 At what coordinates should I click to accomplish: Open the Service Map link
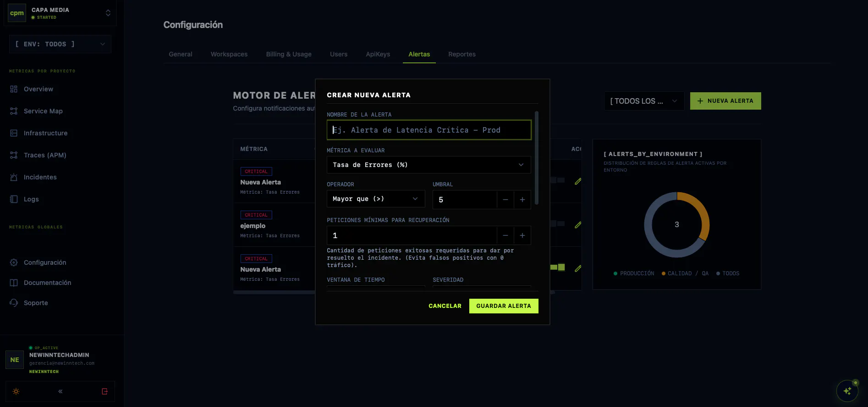pyautogui.click(x=43, y=111)
